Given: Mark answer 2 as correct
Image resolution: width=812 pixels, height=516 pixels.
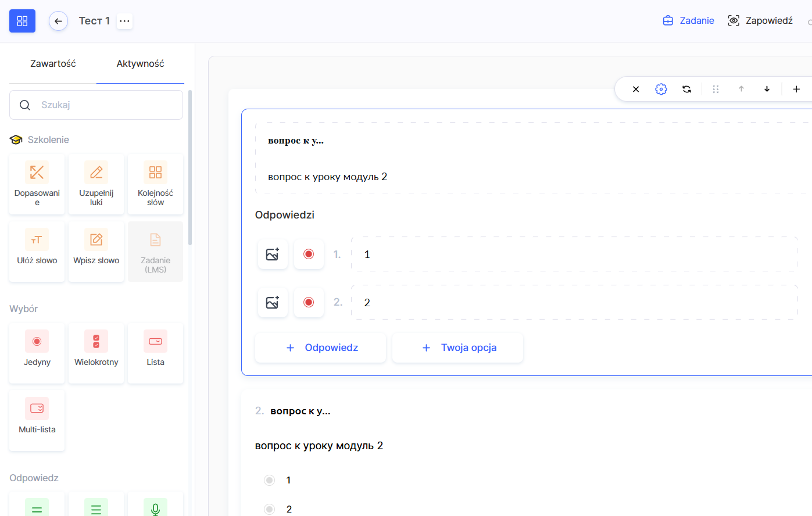Looking at the screenshot, I should point(309,302).
